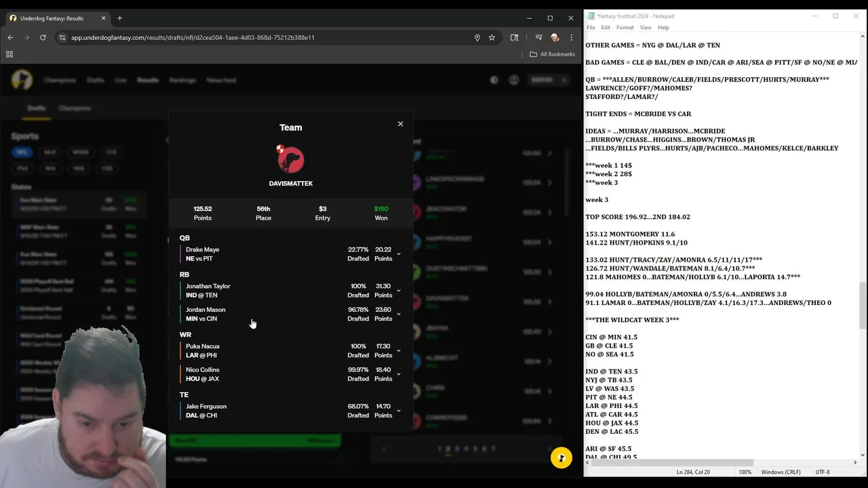This screenshot has height=488, width=868.
Task: Expand Jonathan Taylor player details chevron
Action: (398, 291)
